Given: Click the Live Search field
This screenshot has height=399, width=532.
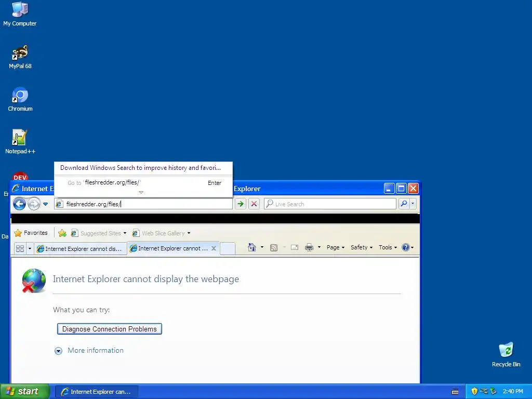Looking at the screenshot, I should point(330,204).
